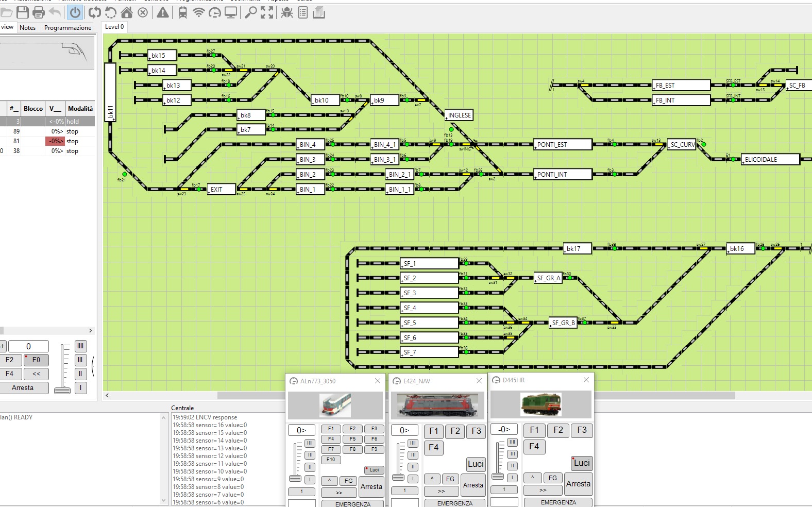Click the warning triangle emergency icon
Image resolution: width=812 pixels, height=507 pixels.
click(x=163, y=12)
